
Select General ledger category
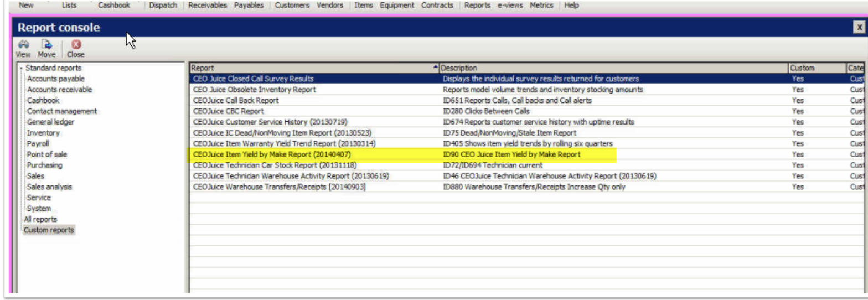[x=50, y=122]
